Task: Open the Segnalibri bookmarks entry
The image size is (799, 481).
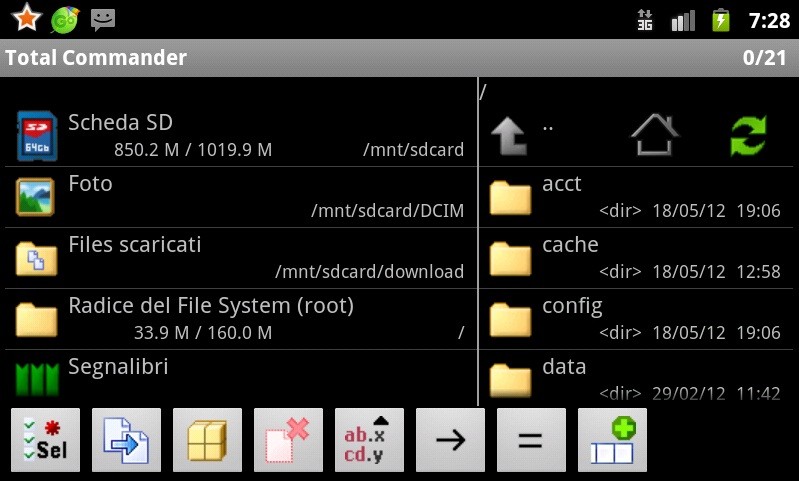Action: 241,378
